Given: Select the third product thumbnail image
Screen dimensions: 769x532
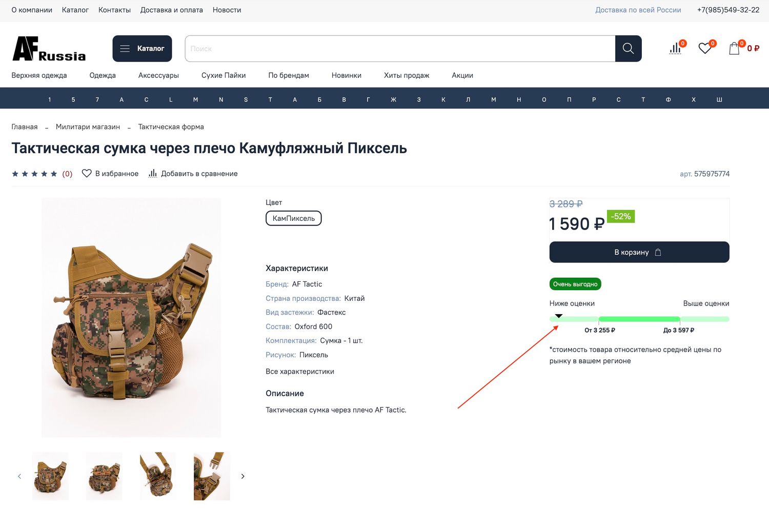Looking at the screenshot, I should 158,476.
